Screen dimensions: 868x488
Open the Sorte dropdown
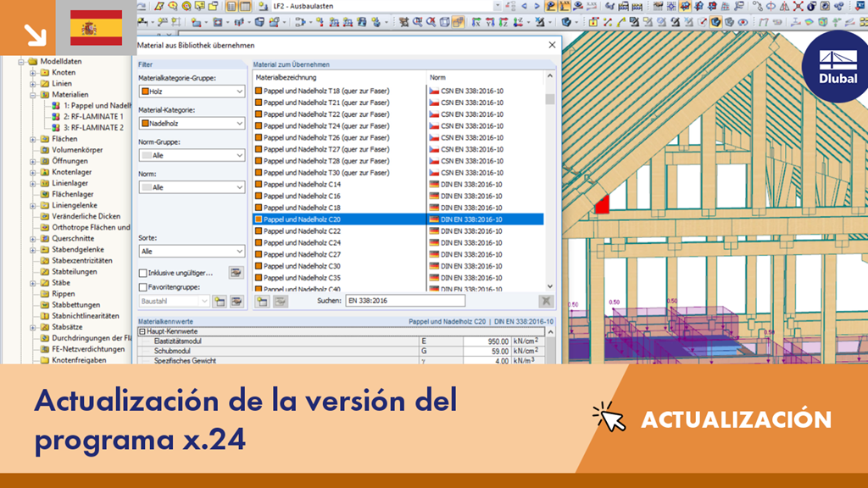192,251
